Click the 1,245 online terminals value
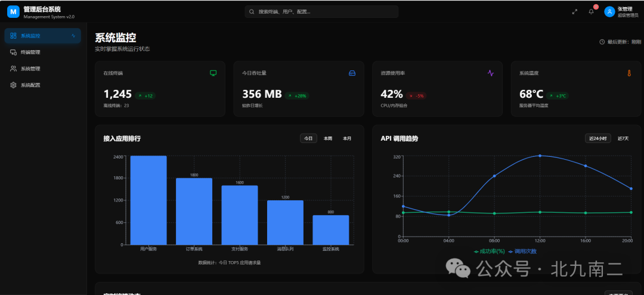644x295 pixels. (x=117, y=94)
